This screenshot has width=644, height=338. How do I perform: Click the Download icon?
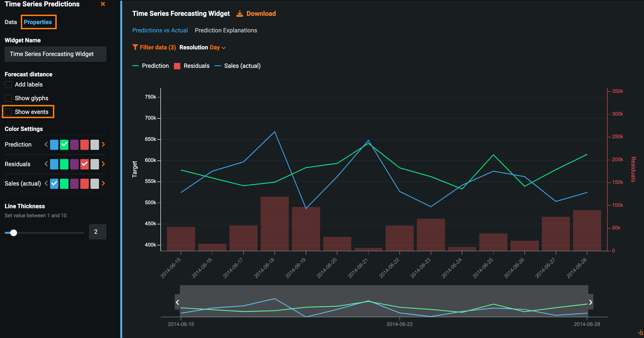(x=240, y=13)
